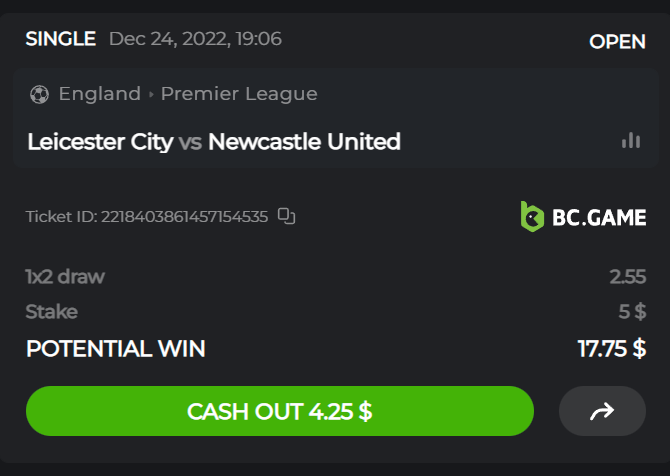670x476 pixels.
Task: Open the Premier League link
Action: click(x=239, y=94)
